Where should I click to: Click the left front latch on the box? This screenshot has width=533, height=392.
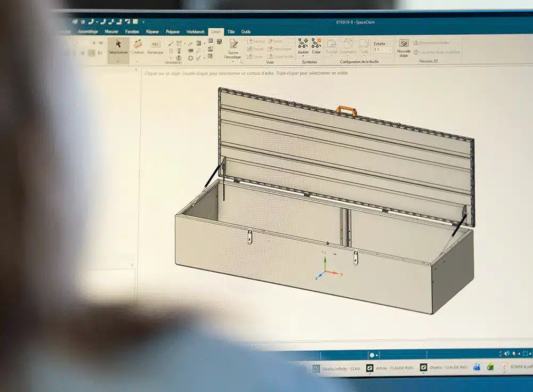pyautogui.click(x=250, y=237)
